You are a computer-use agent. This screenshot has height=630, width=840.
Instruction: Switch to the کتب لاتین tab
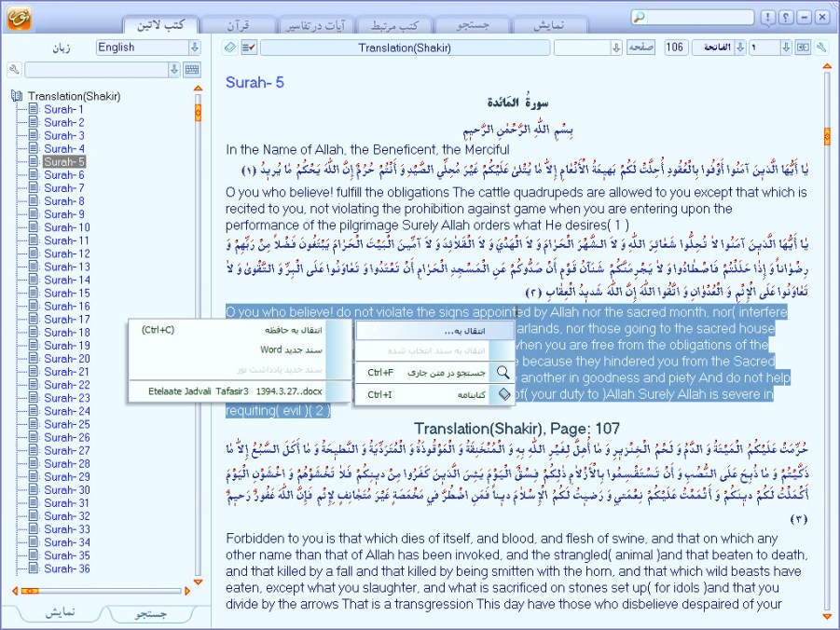160,24
